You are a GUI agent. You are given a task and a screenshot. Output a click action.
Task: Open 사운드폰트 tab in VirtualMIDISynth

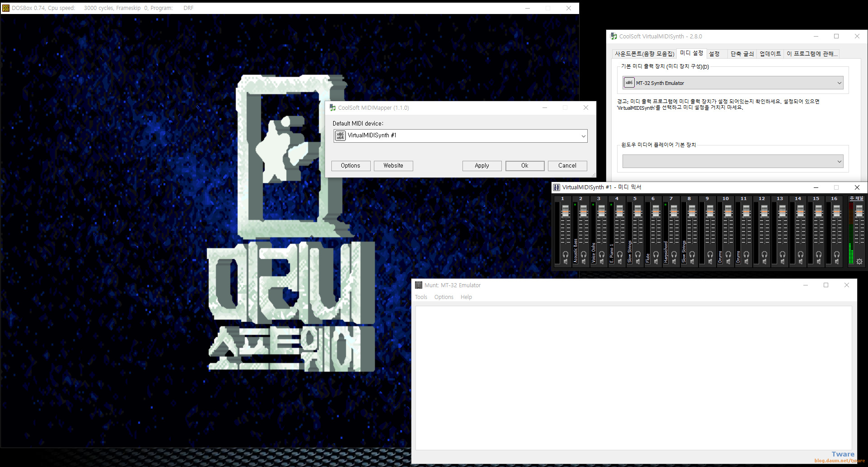pos(644,54)
